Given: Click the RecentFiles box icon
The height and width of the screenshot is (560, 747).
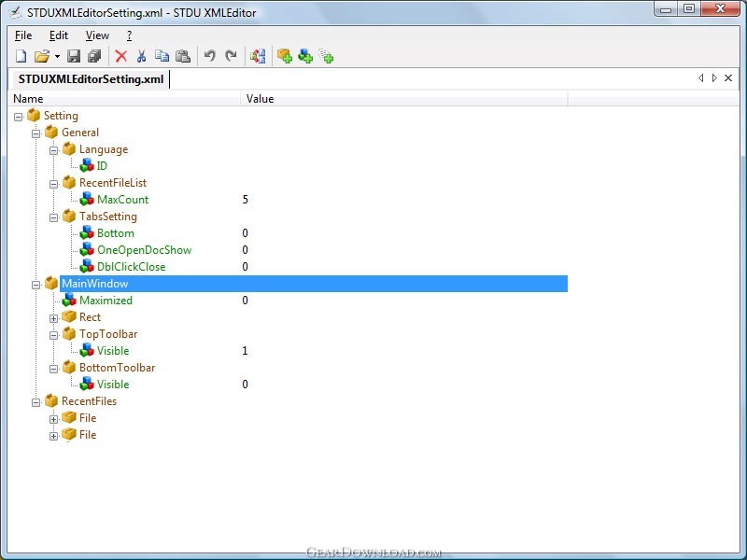Looking at the screenshot, I should 51,401.
